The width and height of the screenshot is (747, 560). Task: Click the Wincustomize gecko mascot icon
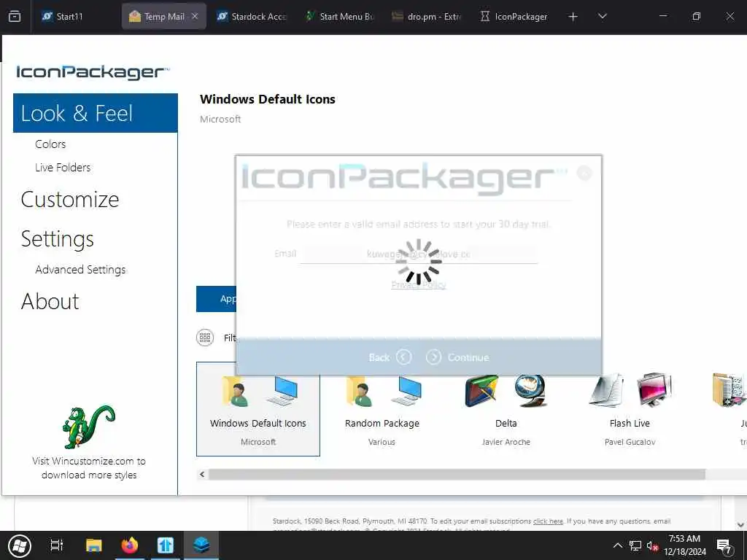pyautogui.click(x=89, y=427)
